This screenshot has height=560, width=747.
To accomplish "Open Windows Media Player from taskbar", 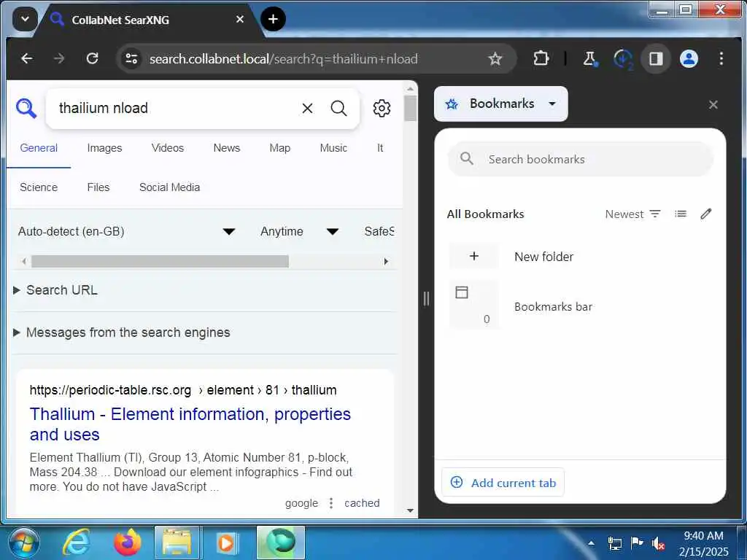I will (x=226, y=542).
